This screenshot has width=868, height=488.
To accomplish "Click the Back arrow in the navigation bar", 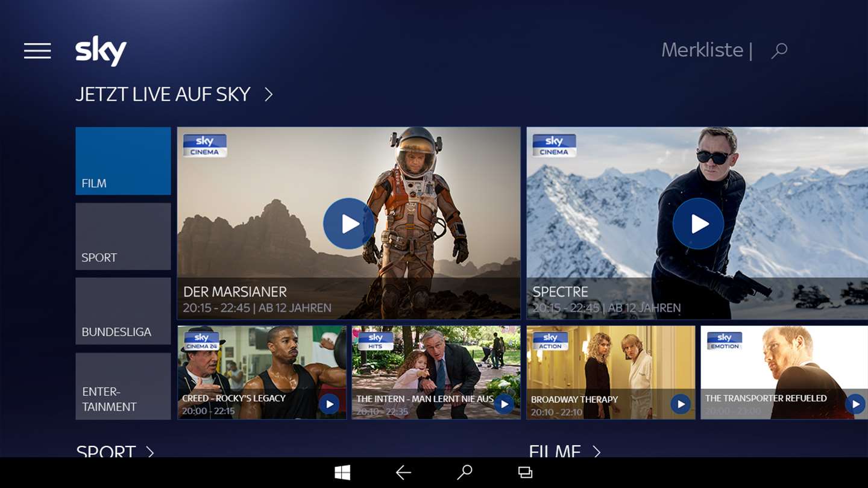I will (x=403, y=473).
